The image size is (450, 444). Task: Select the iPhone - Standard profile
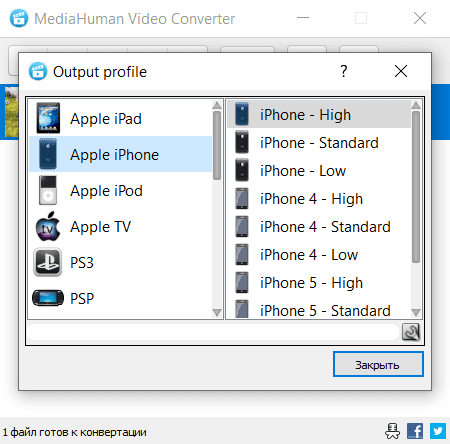pos(319,143)
